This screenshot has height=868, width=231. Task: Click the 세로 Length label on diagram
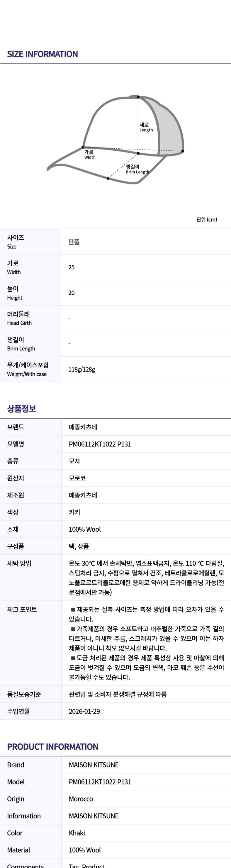pos(146,127)
